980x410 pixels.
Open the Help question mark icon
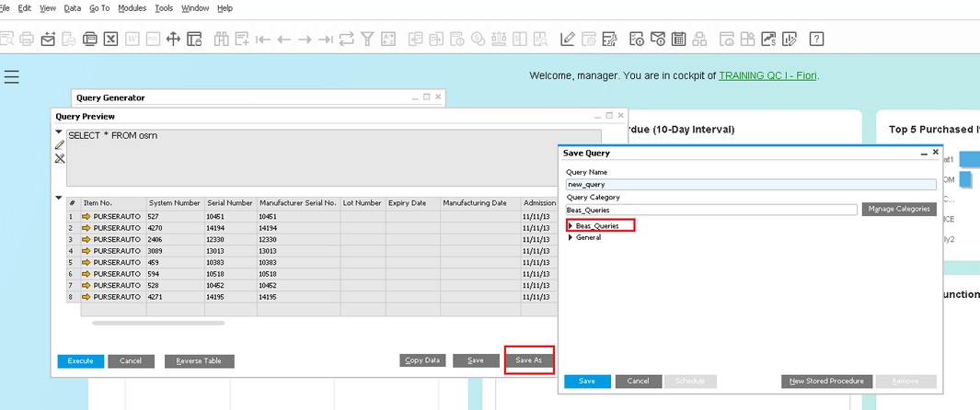coord(816,39)
